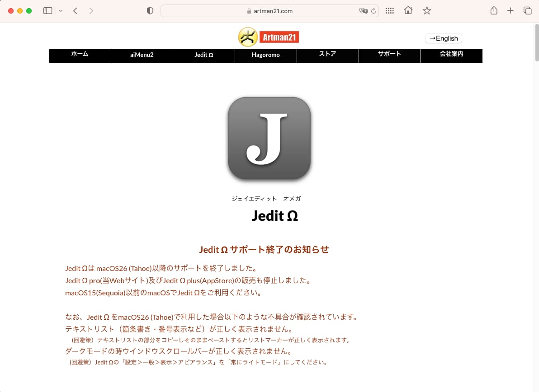
Task: Bookmark the page via the star icon
Action: [426, 10]
